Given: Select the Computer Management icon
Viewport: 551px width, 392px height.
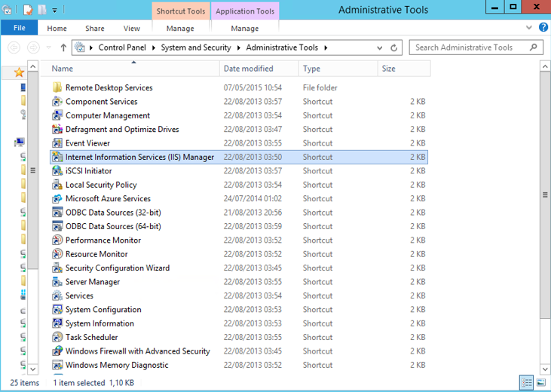Looking at the screenshot, I should 57,115.
